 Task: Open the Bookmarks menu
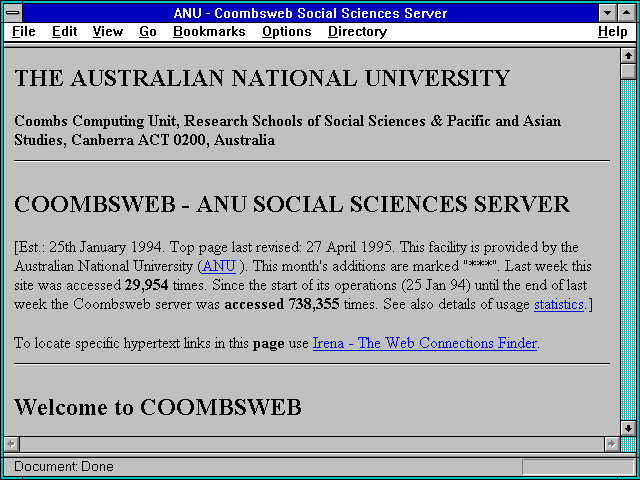(209, 32)
